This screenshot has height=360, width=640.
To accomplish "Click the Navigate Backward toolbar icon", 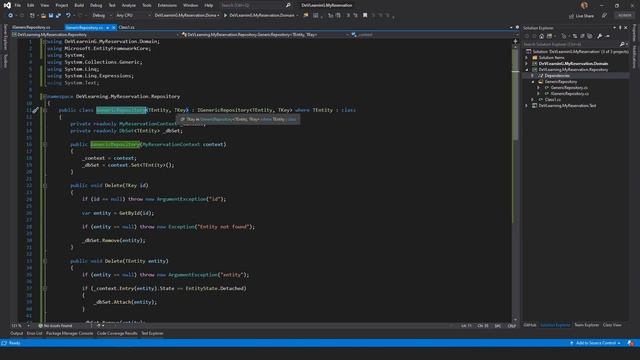I will (x=10, y=16).
